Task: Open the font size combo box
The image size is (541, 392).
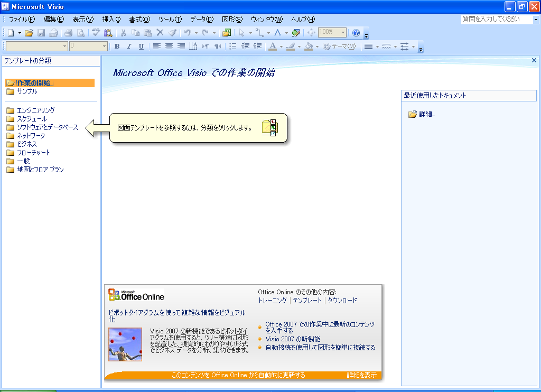Action: 88,46
